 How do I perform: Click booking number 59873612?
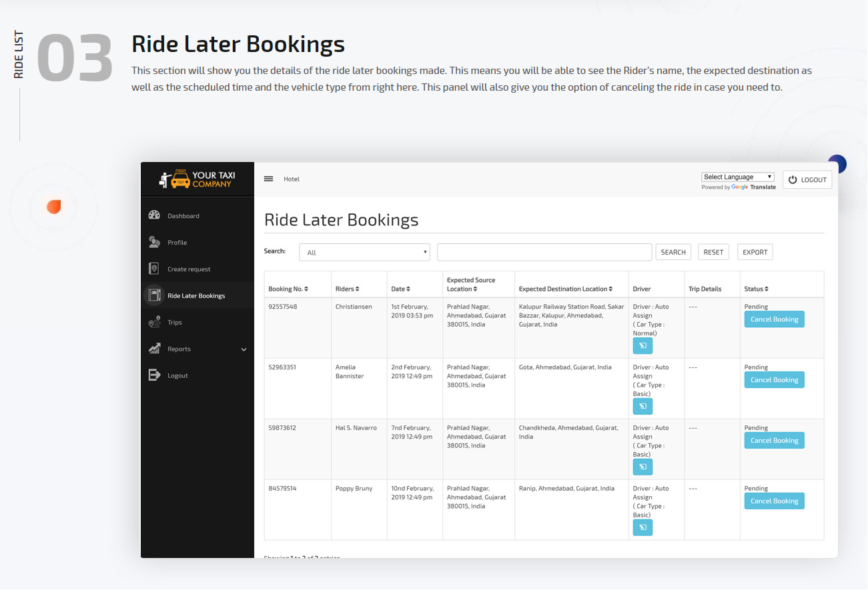click(x=282, y=428)
